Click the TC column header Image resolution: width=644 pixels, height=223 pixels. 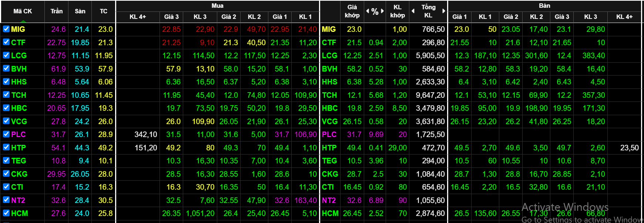(x=104, y=11)
